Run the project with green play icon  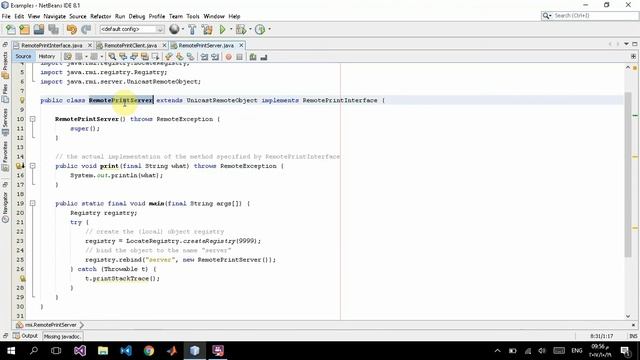click(x=222, y=29)
